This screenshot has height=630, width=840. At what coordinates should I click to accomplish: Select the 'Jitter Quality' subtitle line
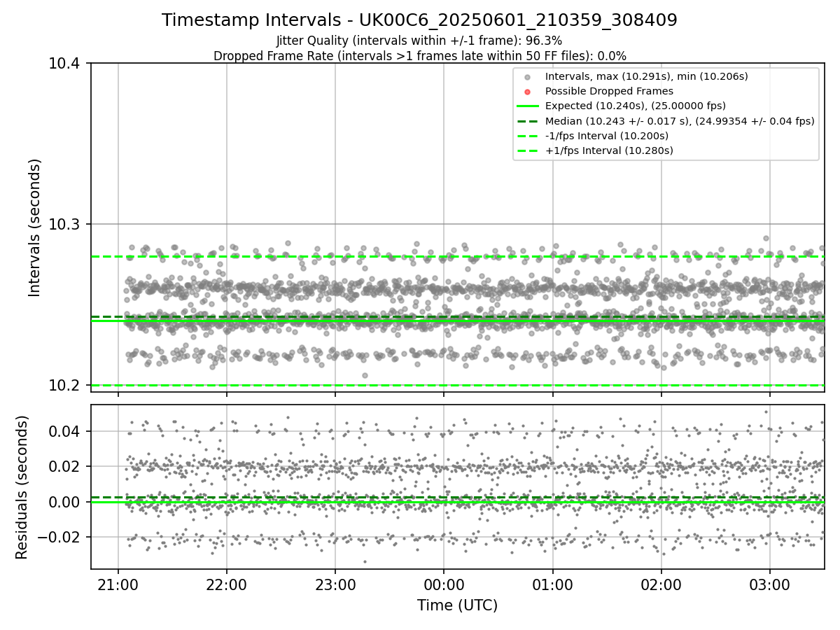click(419, 41)
